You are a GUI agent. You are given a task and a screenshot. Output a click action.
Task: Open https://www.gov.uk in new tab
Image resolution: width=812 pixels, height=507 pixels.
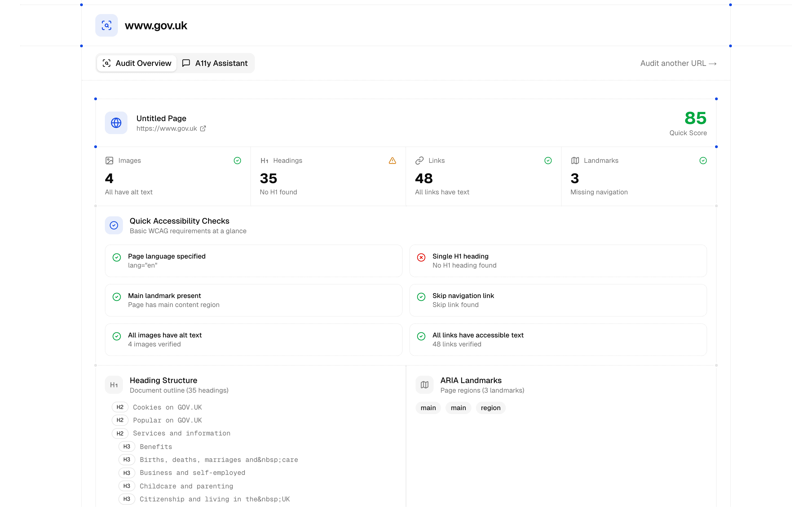click(203, 128)
